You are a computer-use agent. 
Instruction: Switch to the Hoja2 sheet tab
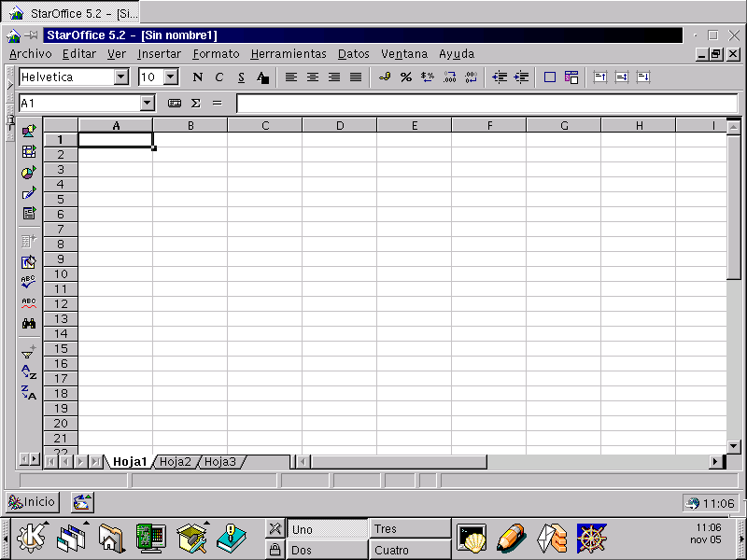click(175, 461)
